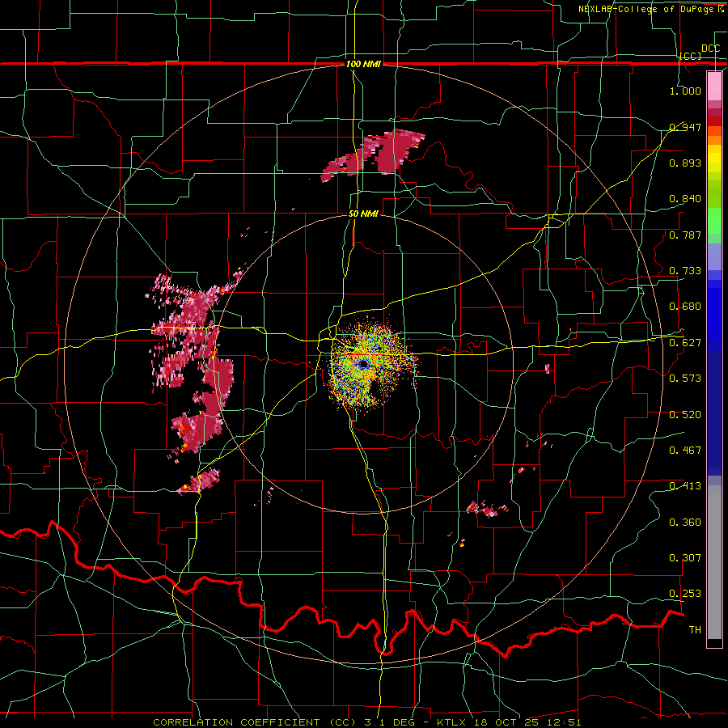
Task: Click the 50 NMI range ring label
Action: tap(363, 214)
